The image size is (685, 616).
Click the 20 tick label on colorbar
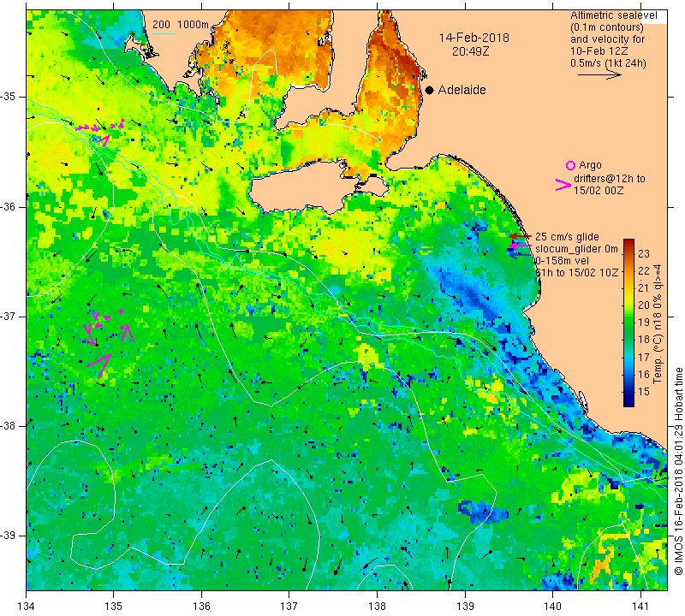[644, 305]
